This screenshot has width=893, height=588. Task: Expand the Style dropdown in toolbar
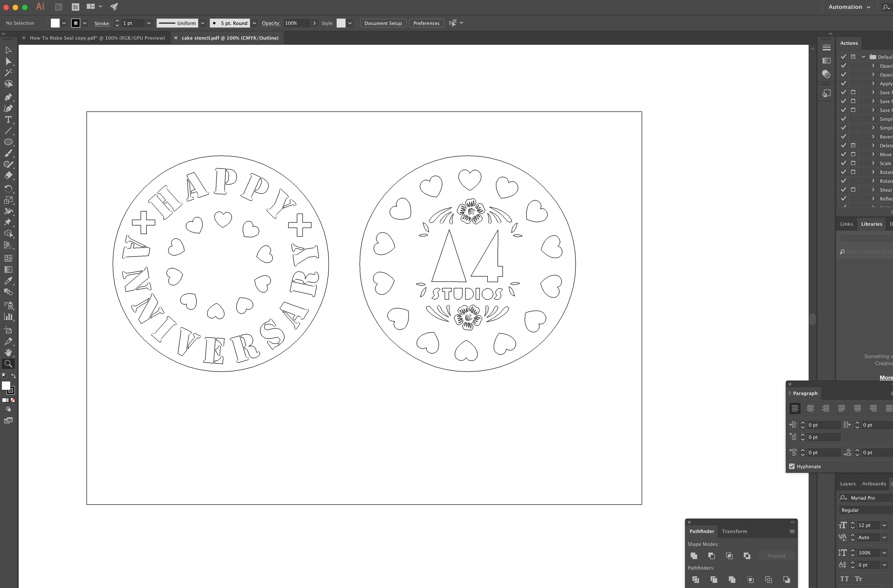point(350,23)
